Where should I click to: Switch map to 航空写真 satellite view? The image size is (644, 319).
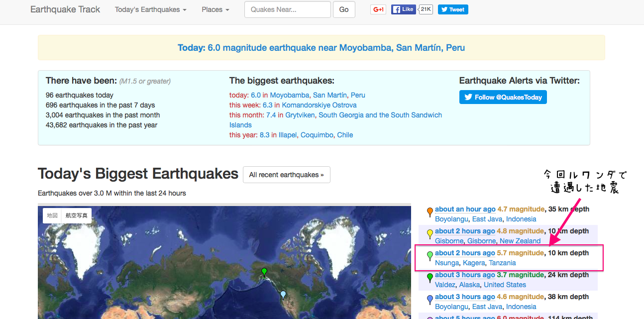tap(76, 215)
